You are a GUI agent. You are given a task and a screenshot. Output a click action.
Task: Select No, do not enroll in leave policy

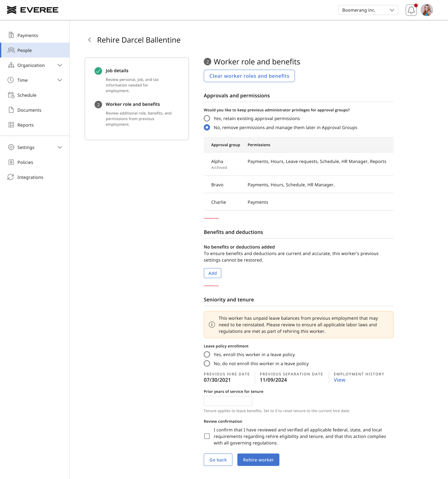pyautogui.click(x=207, y=364)
